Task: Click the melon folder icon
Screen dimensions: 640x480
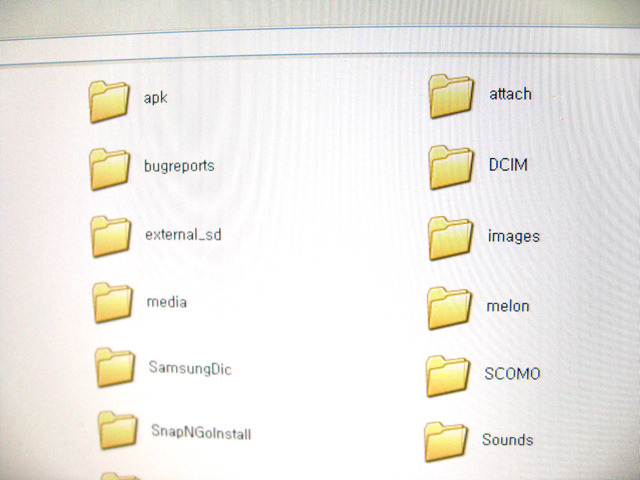Action: pos(448,306)
